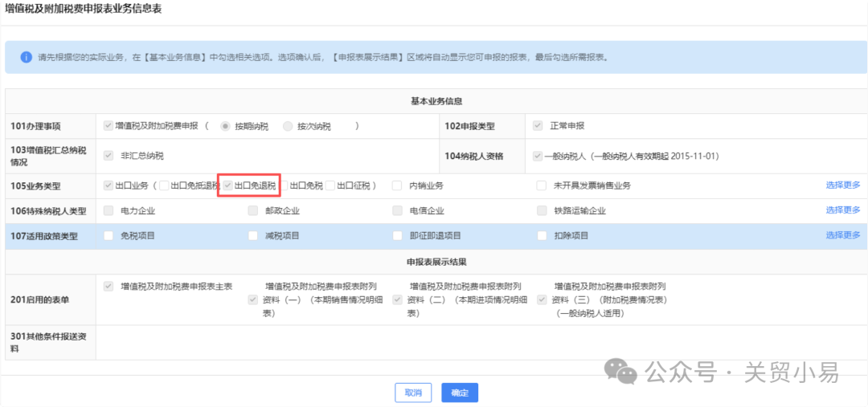The height and width of the screenshot is (407, 868).
Task: Toggle the 增值税及附加税费申报表主表 checkbox
Action: 108,287
